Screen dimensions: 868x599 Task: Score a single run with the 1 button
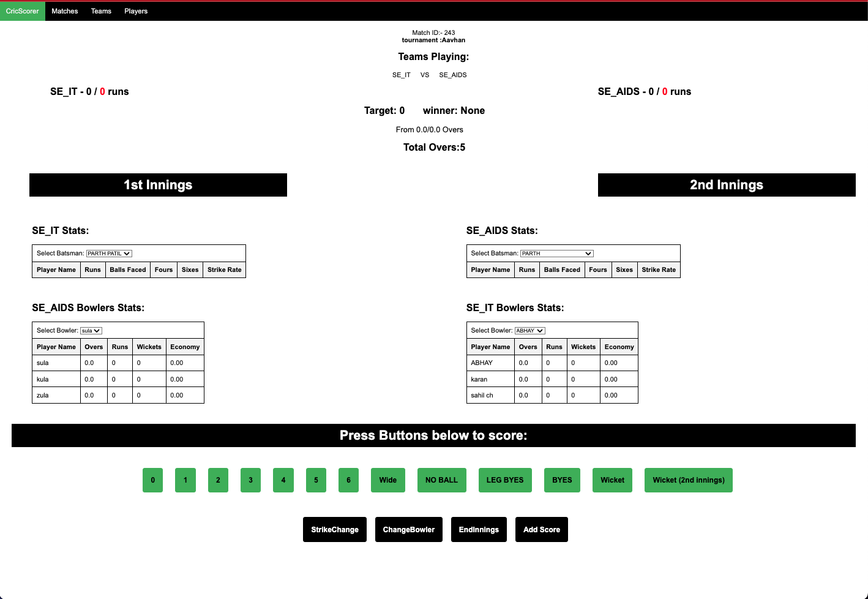185,480
